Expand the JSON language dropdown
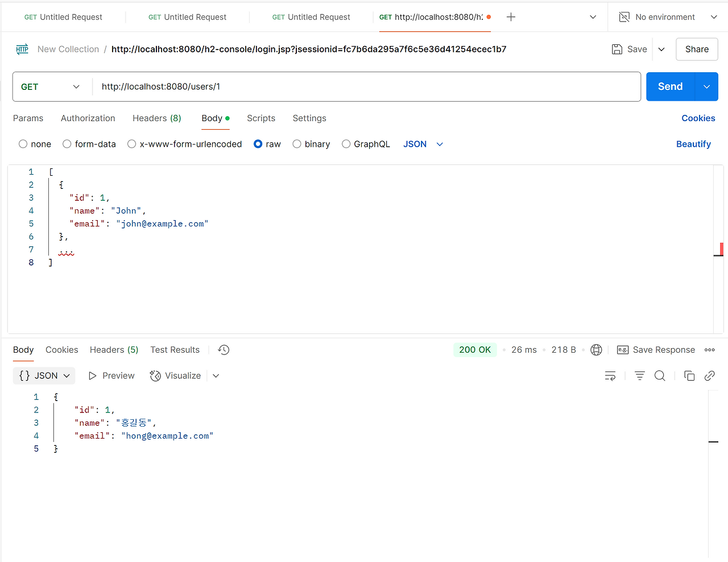This screenshot has width=728, height=562. click(423, 144)
